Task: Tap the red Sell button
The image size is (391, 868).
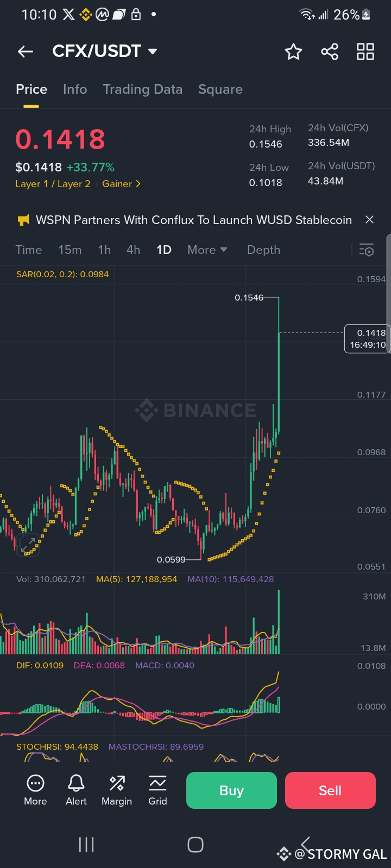Action: pos(330,790)
